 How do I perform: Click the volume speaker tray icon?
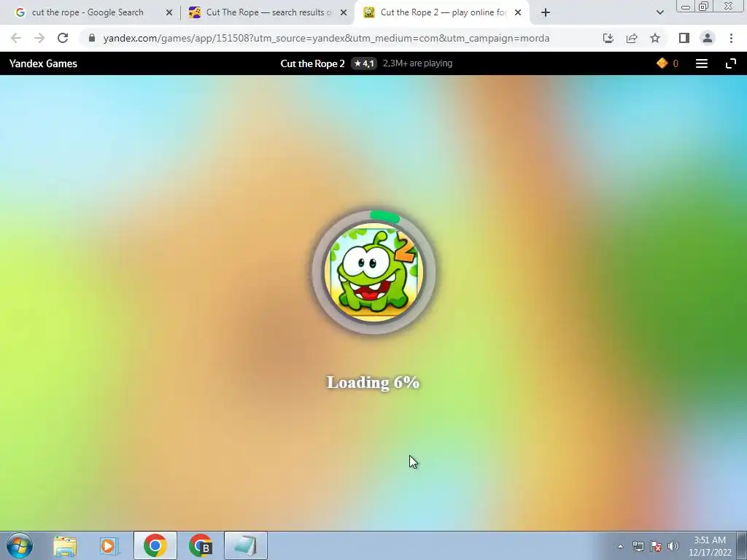pos(673,546)
